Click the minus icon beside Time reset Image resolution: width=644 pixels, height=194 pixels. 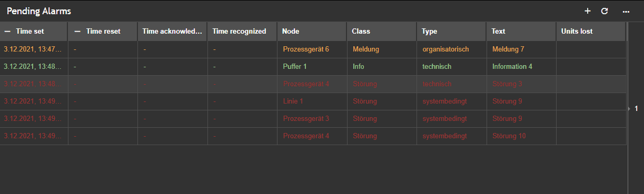tap(77, 32)
